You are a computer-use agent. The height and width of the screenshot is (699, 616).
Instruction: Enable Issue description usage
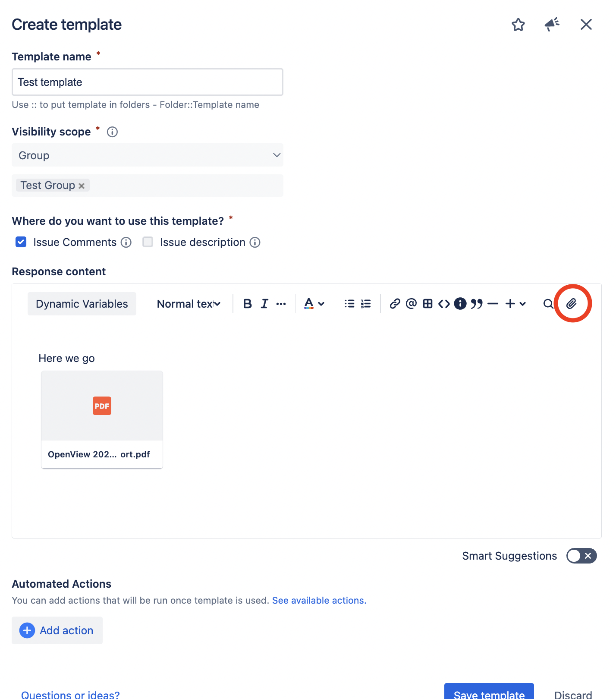[x=148, y=242]
